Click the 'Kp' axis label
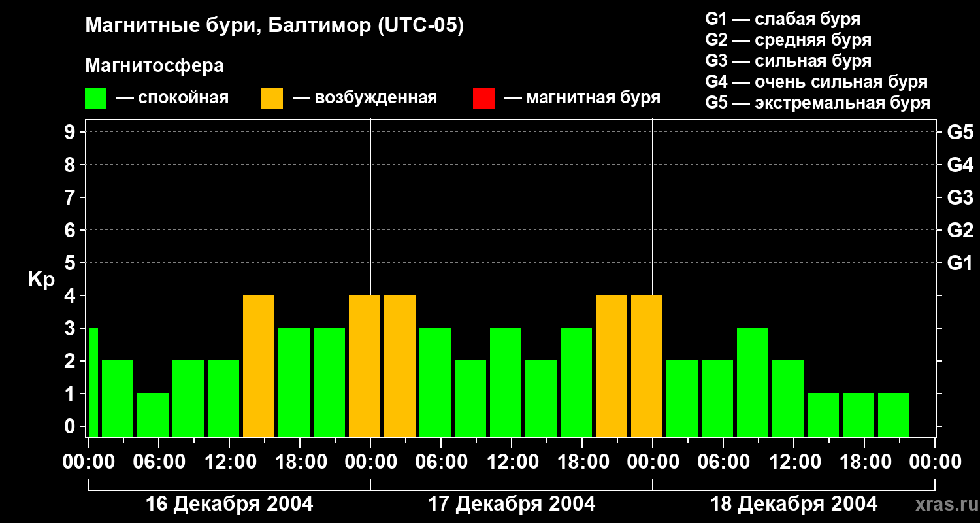This screenshot has width=980, height=523. tap(41, 280)
